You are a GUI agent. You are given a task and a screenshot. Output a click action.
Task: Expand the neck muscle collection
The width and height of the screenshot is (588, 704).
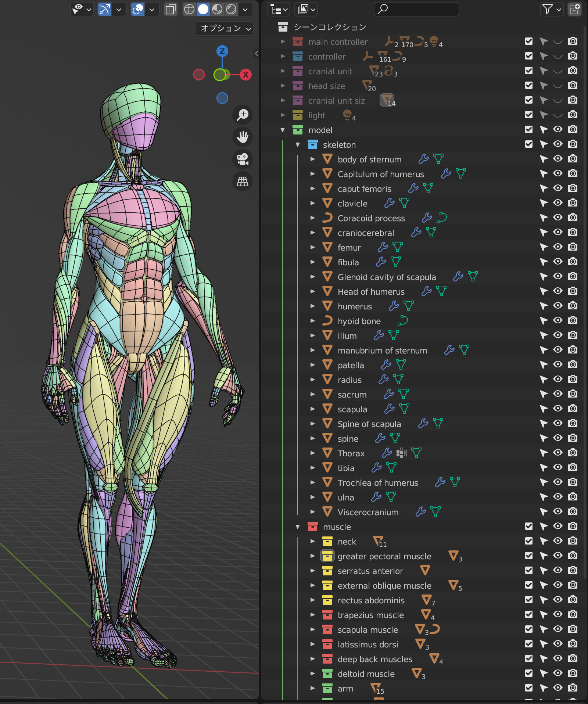[x=312, y=541]
